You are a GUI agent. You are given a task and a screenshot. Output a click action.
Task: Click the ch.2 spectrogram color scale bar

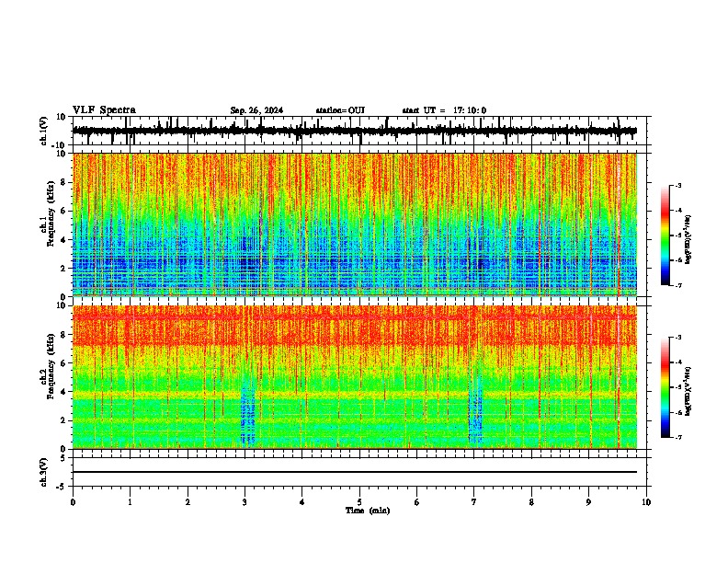[665, 387]
